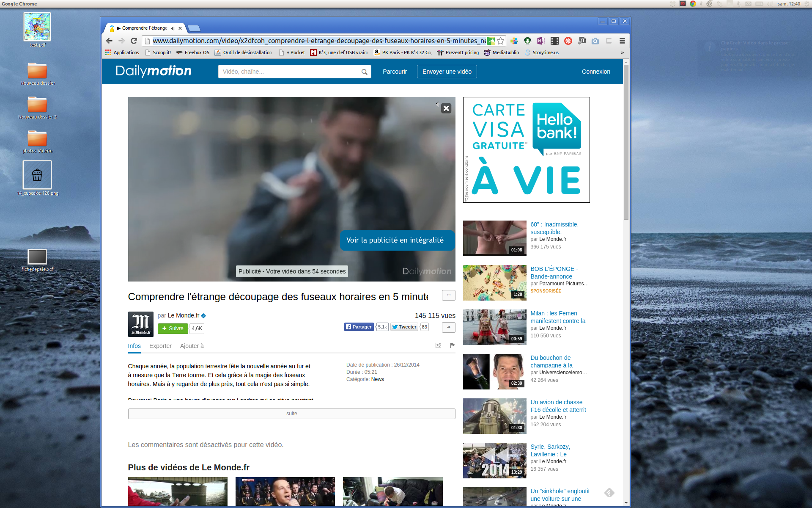
Task: Click the Dailymotion logo
Action: pos(154,71)
